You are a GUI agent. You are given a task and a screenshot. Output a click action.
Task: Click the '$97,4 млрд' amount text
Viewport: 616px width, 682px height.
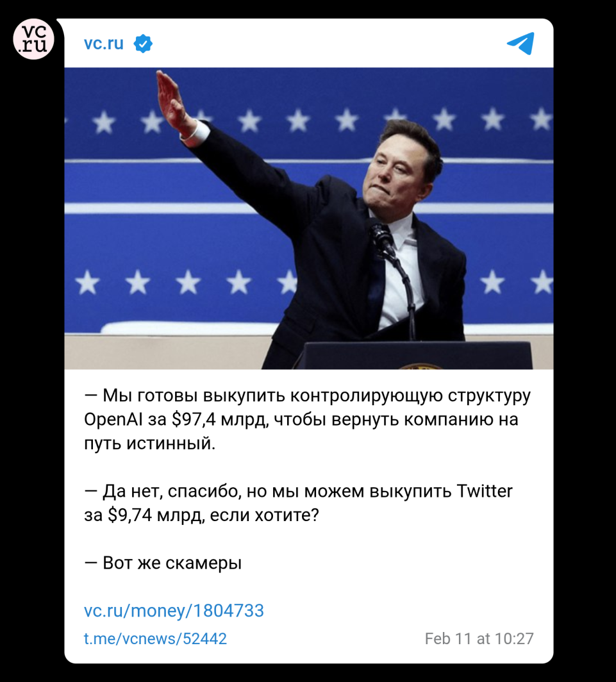tap(219, 420)
